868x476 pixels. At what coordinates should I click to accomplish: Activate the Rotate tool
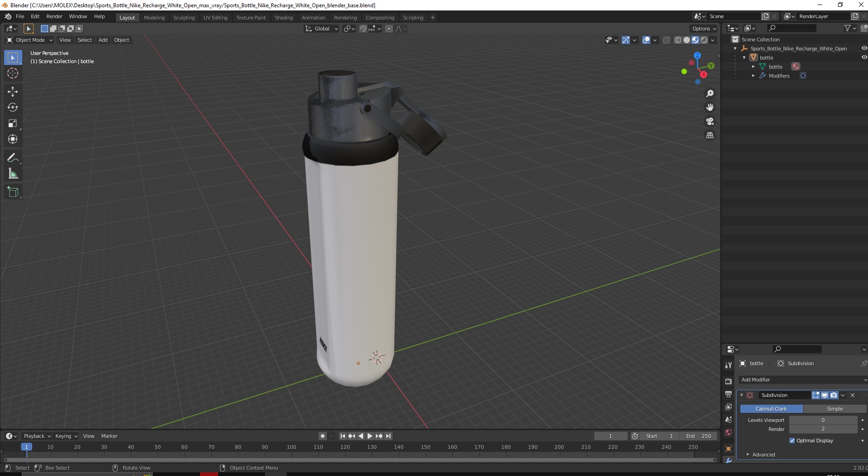coord(13,107)
